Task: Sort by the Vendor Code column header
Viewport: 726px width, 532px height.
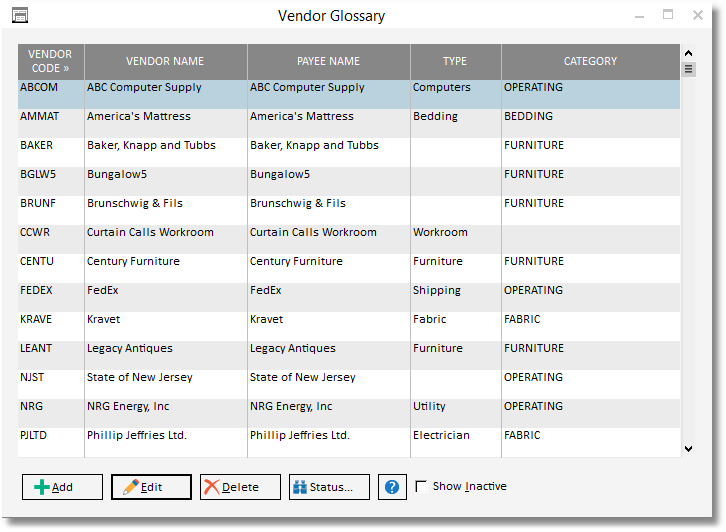Action: point(51,61)
